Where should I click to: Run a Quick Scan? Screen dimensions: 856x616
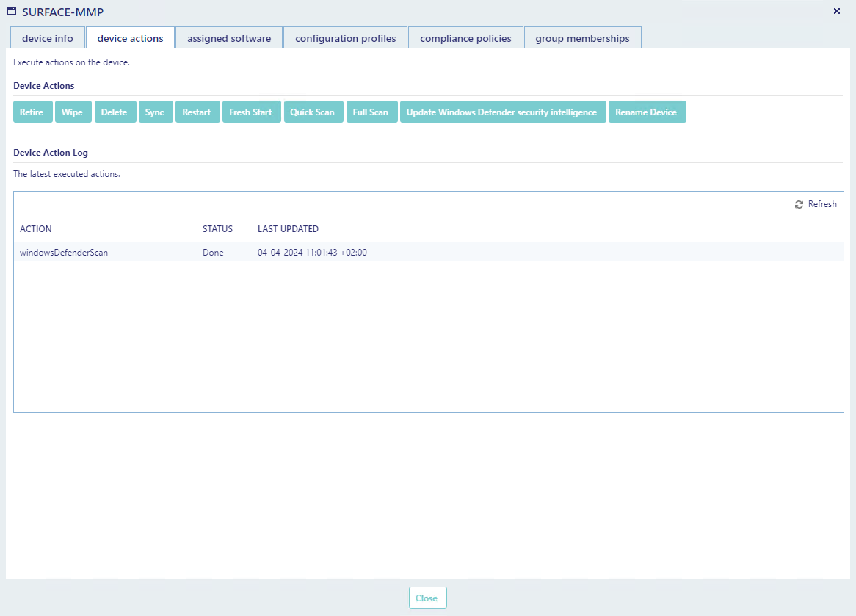(x=313, y=112)
